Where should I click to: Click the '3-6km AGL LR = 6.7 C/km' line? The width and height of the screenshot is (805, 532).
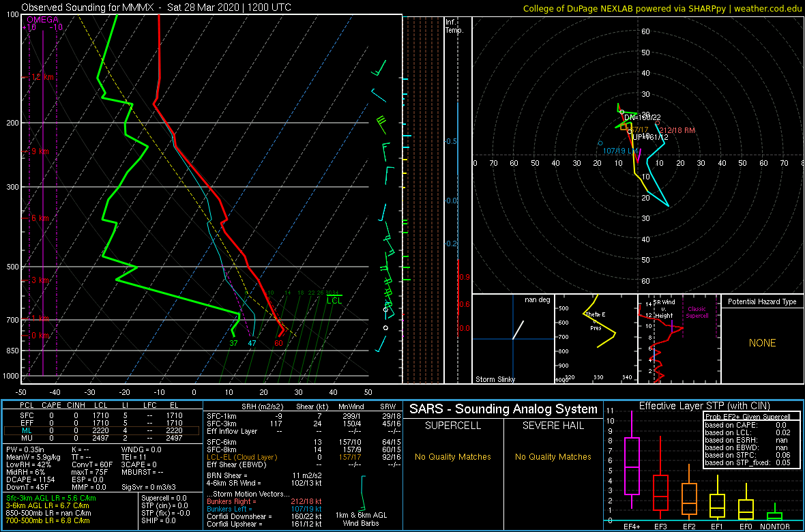click(x=50, y=505)
